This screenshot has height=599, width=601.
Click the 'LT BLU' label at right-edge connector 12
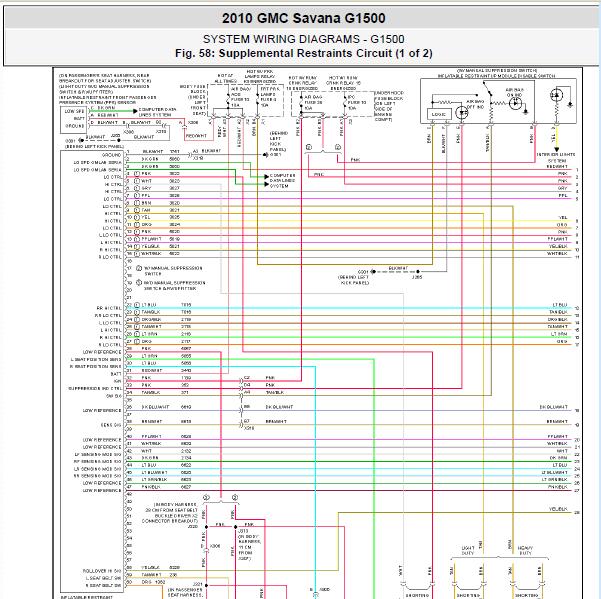[560, 305]
